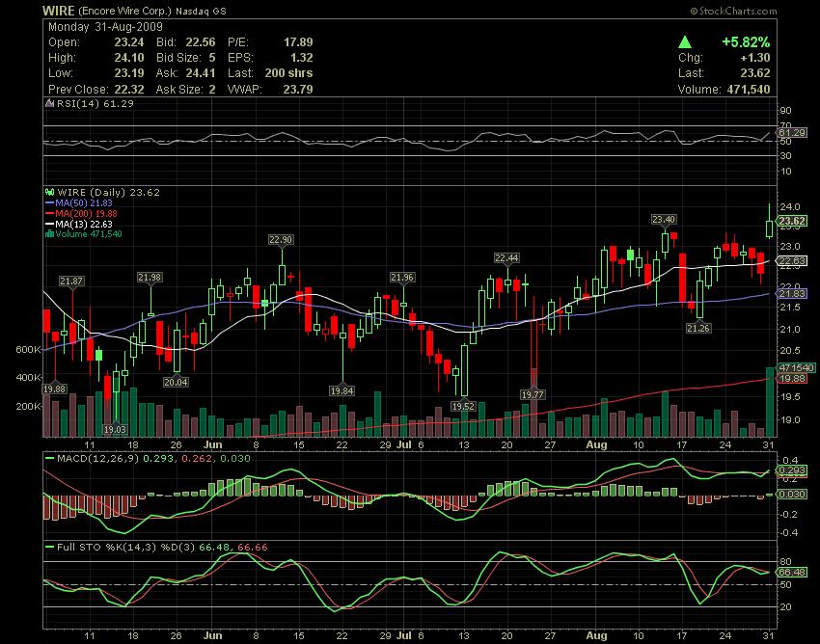Click the Bid value 22.56

click(201, 42)
